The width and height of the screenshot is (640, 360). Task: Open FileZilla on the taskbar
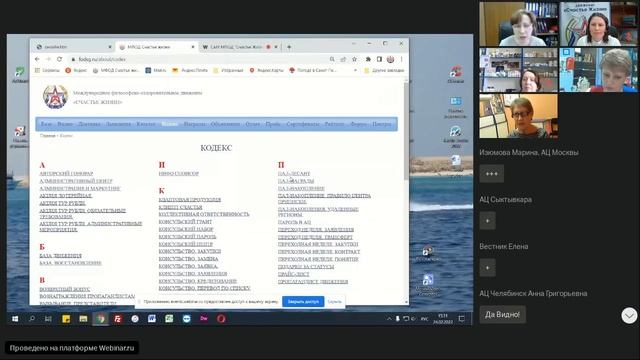[x=118, y=319]
